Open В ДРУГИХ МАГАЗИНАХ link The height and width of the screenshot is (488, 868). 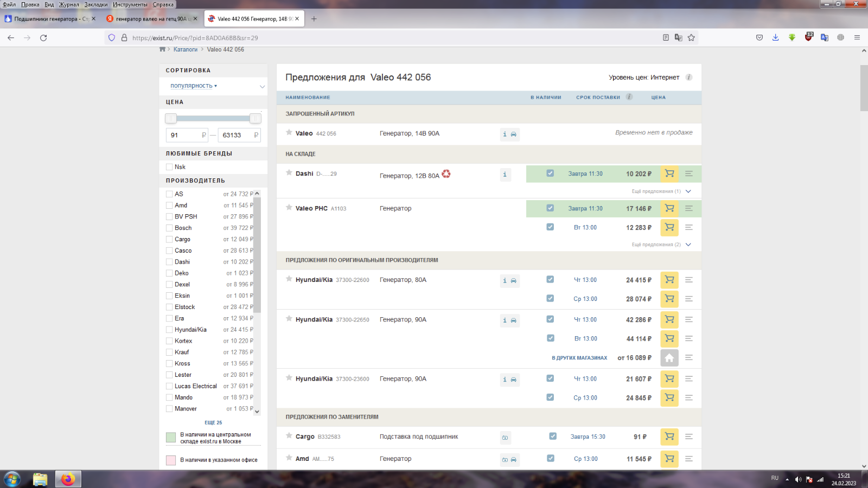point(579,358)
